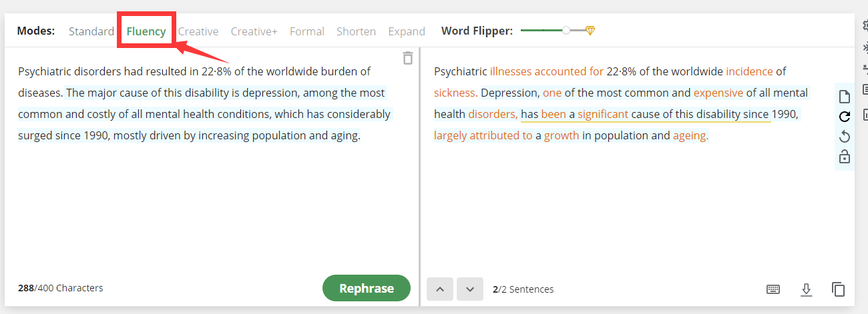This screenshot has height=314, width=868.
Task: Pick the Shorten mode
Action: (356, 31)
